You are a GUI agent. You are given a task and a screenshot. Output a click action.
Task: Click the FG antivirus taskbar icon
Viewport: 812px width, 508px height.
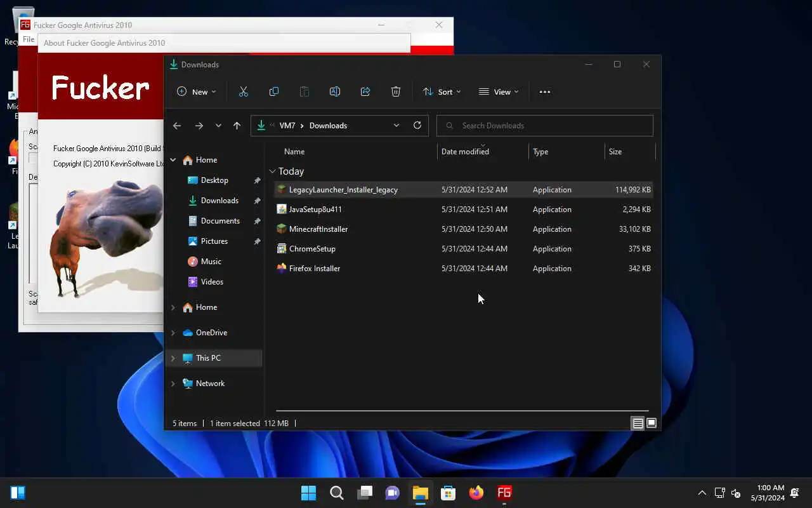pyautogui.click(x=504, y=493)
